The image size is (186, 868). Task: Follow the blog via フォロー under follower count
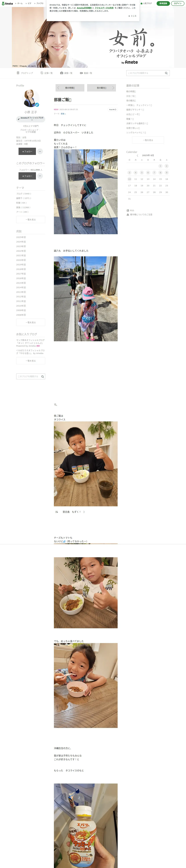click(27, 176)
